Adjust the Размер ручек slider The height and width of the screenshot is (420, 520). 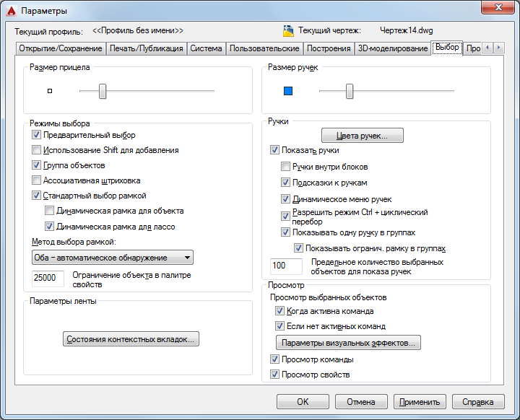click(350, 91)
